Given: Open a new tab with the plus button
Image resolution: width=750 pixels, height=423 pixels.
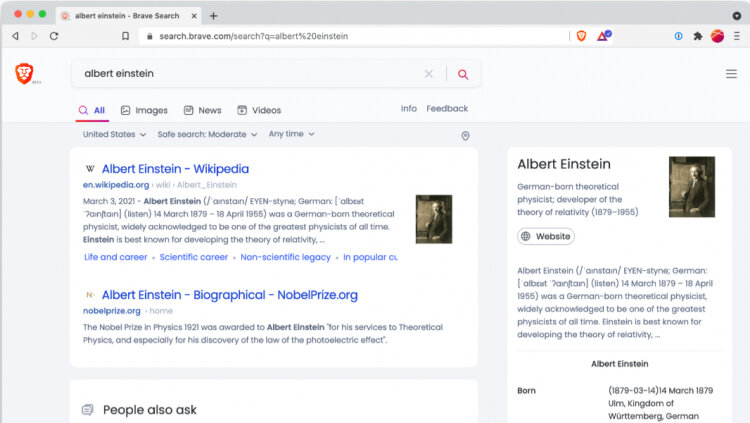Looking at the screenshot, I should tap(213, 16).
